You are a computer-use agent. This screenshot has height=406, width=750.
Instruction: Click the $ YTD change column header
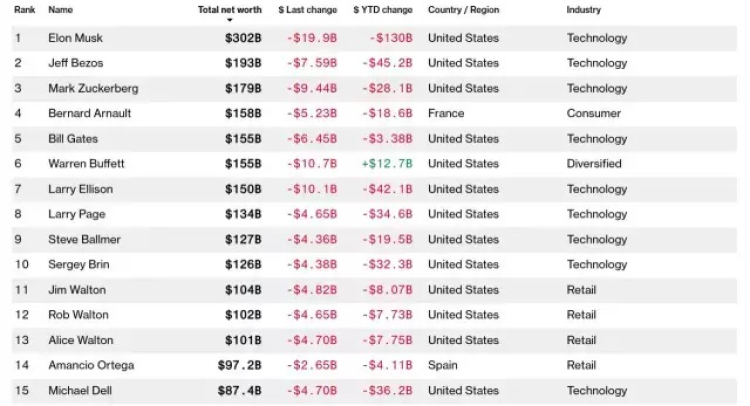coord(383,10)
